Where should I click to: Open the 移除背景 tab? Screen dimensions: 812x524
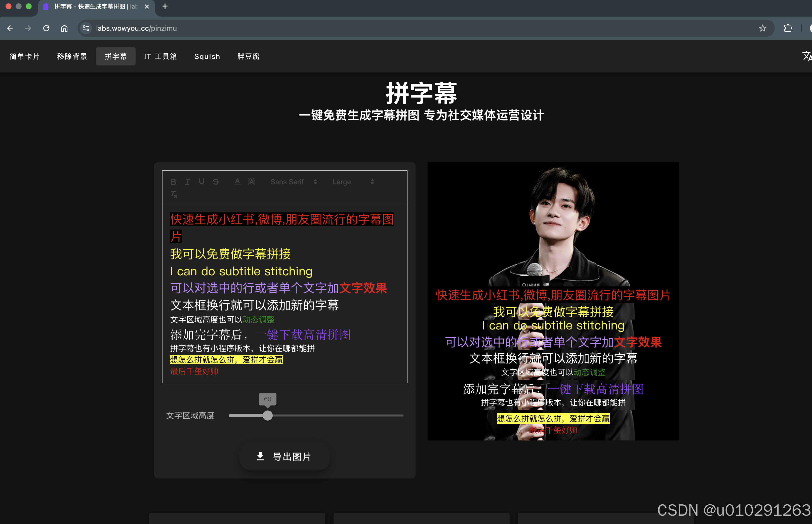(72, 56)
